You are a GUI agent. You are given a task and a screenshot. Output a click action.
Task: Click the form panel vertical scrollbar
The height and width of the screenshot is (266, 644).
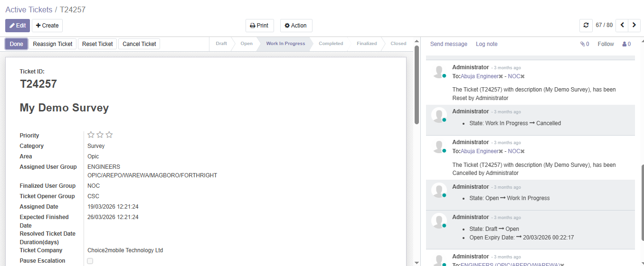(x=417, y=84)
